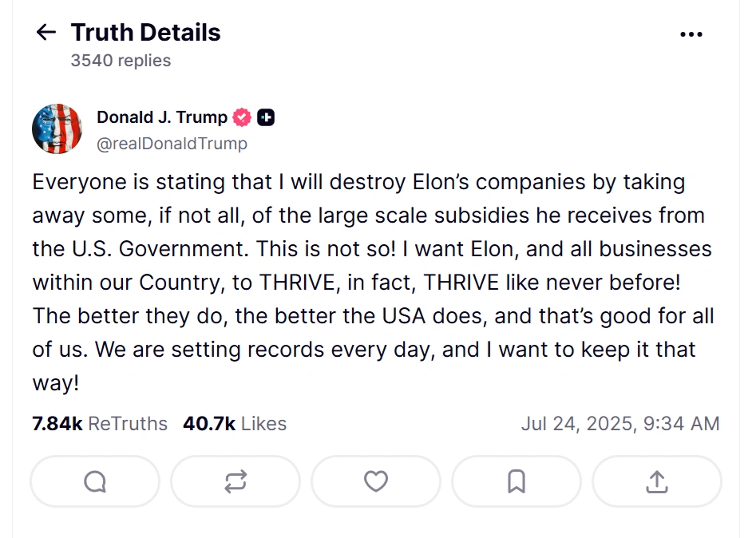This screenshot has width=756, height=538.
Task: Click Donald J. Trump's profile avatar
Action: coord(57,129)
